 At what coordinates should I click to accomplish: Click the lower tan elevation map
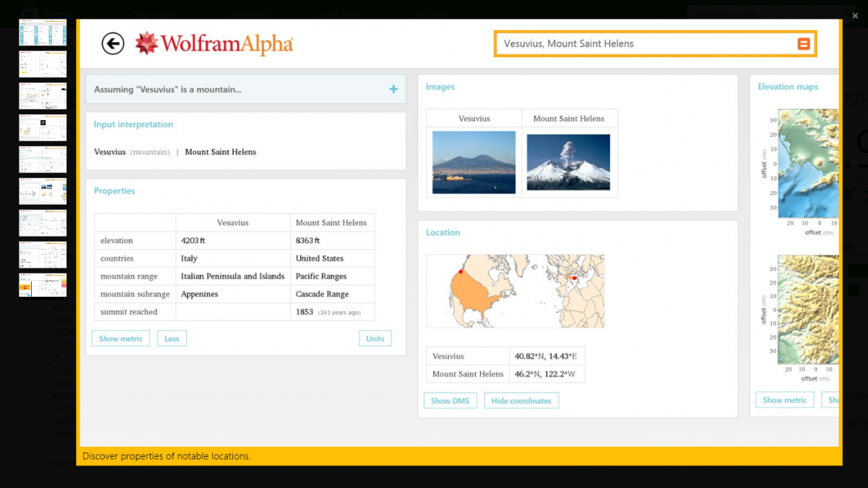click(x=809, y=310)
